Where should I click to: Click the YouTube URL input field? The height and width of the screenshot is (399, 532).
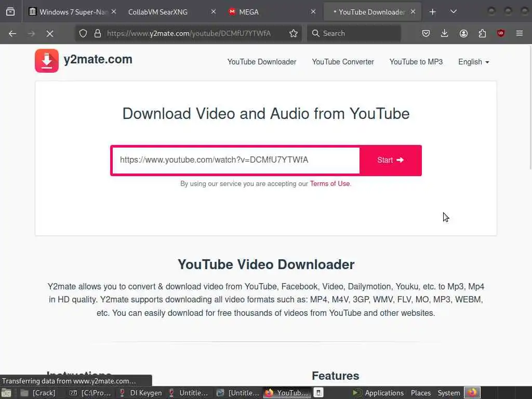click(236, 160)
